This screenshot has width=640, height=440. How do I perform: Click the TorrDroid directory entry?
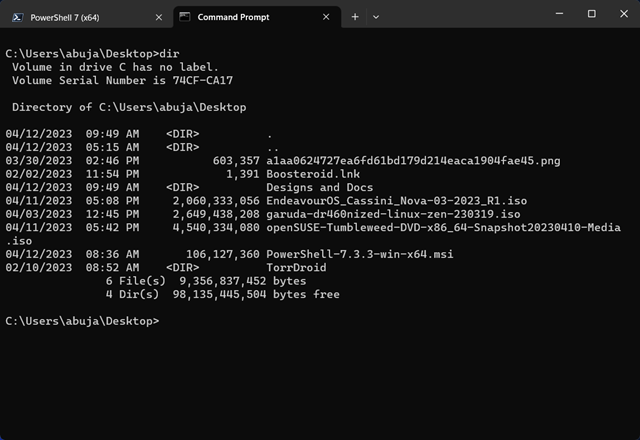click(x=297, y=268)
